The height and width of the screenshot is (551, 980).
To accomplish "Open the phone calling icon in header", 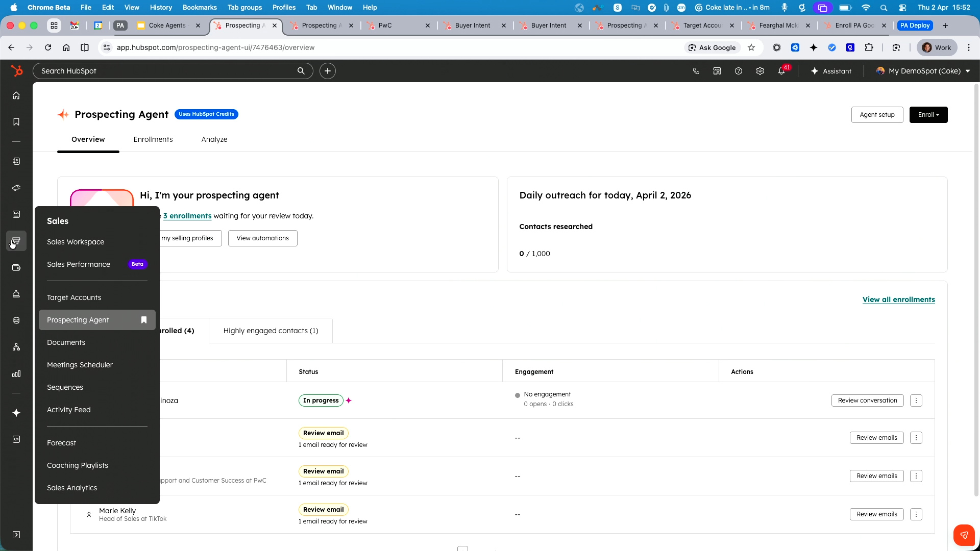I will [696, 71].
